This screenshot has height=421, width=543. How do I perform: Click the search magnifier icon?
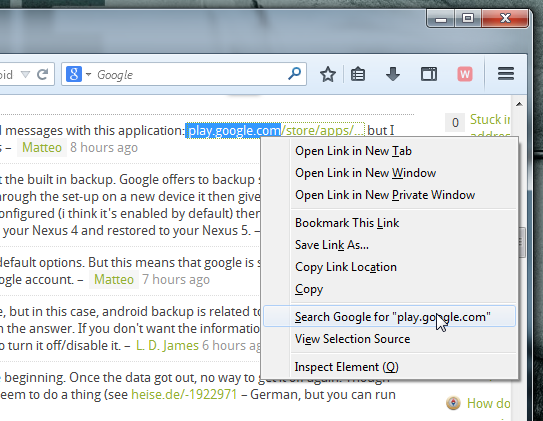[x=294, y=73]
